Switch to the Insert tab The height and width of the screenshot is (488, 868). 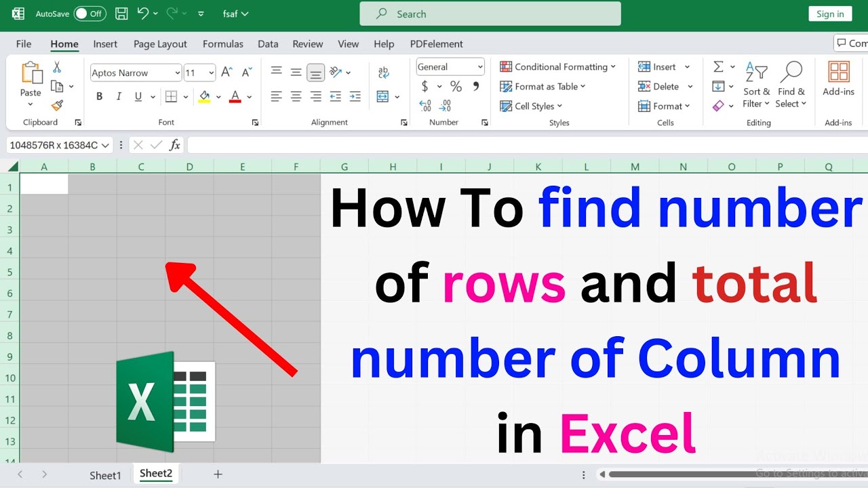click(105, 43)
